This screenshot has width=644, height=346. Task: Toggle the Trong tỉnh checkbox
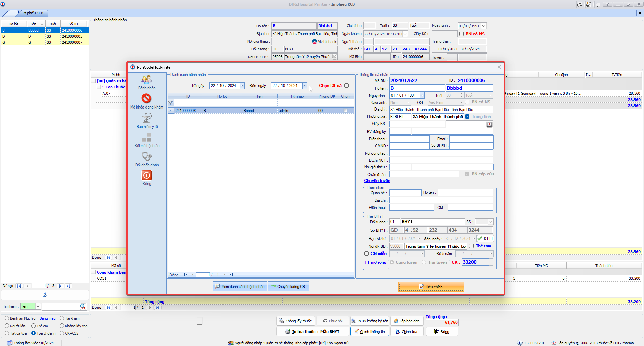point(467,117)
